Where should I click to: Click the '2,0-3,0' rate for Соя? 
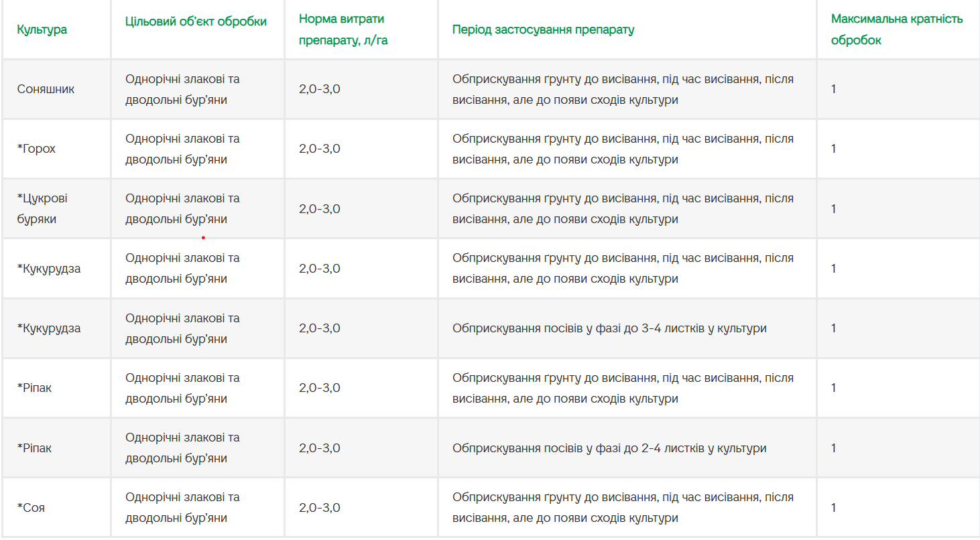point(320,507)
